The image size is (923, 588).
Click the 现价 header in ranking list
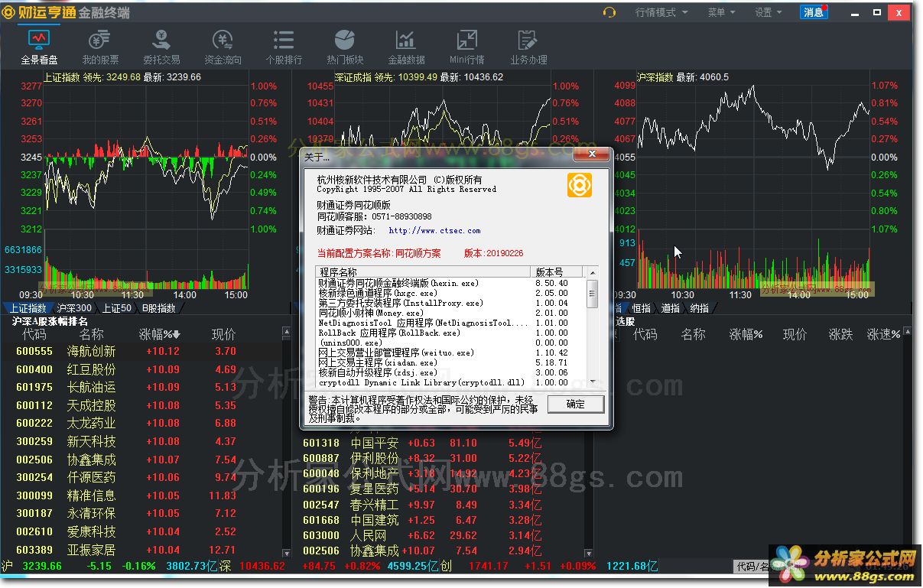pyautogui.click(x=224, y=334)
